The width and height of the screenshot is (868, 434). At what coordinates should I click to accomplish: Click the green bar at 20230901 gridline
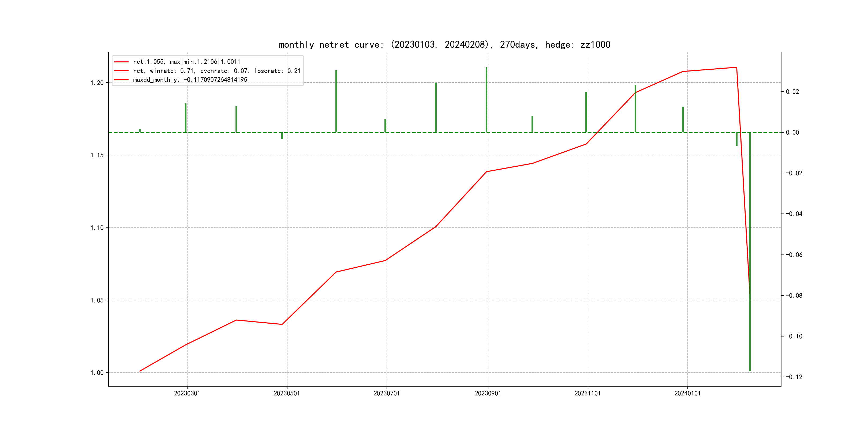(486, 100)
